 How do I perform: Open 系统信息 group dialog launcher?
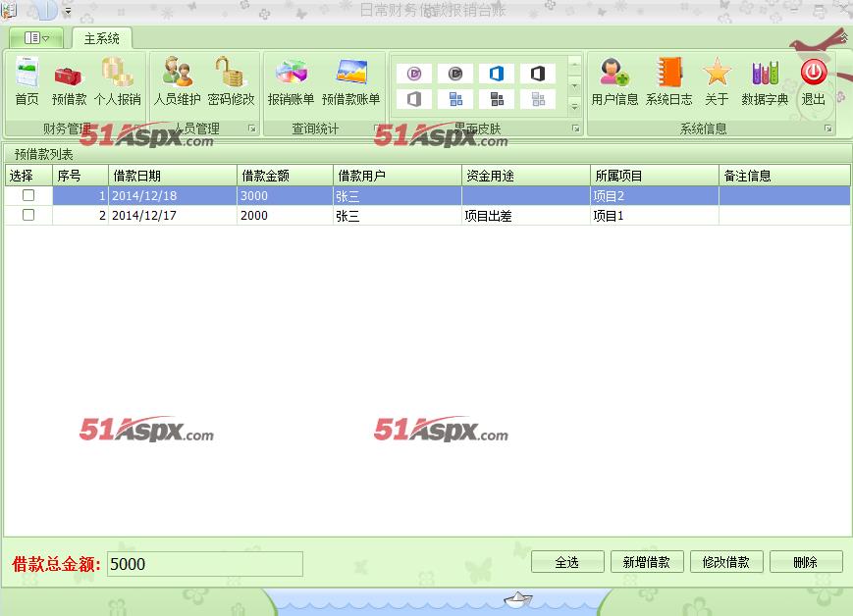828,128
